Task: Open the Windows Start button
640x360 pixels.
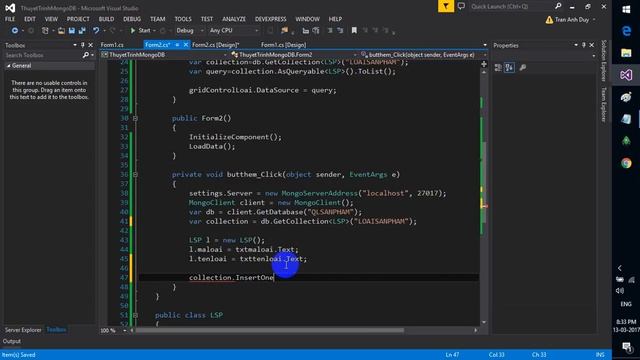Action: click(626, 9)
